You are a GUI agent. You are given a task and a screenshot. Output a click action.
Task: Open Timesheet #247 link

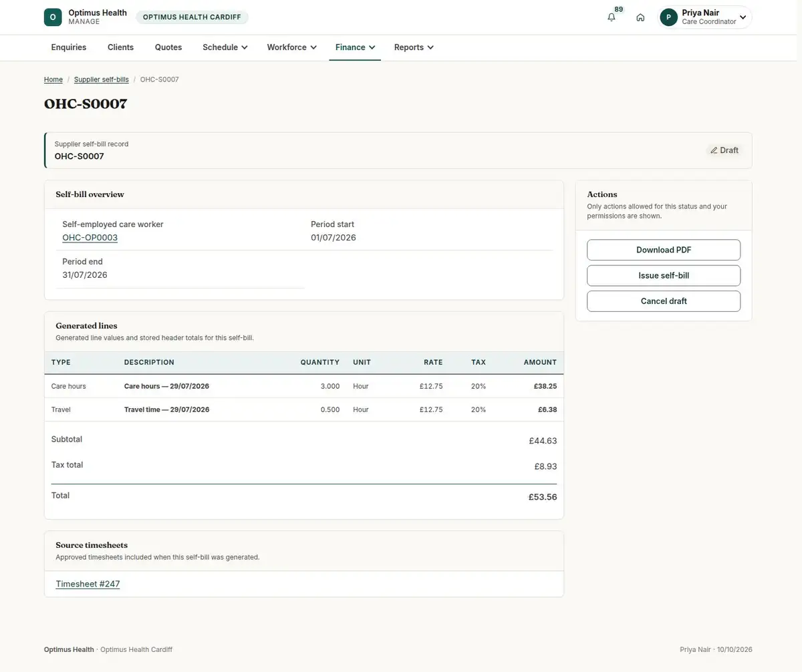88,584
